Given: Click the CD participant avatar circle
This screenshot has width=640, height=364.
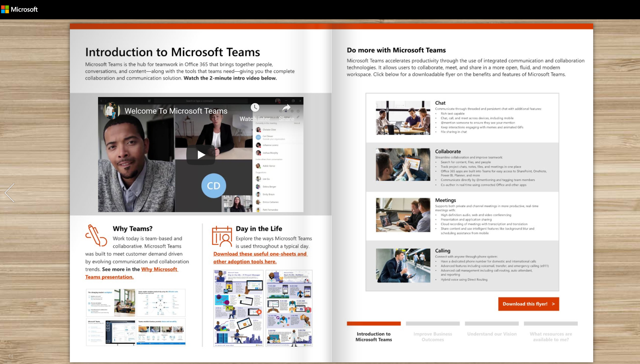Looking at the screenshot, I should pyautogui.click(x=213, y=186).
